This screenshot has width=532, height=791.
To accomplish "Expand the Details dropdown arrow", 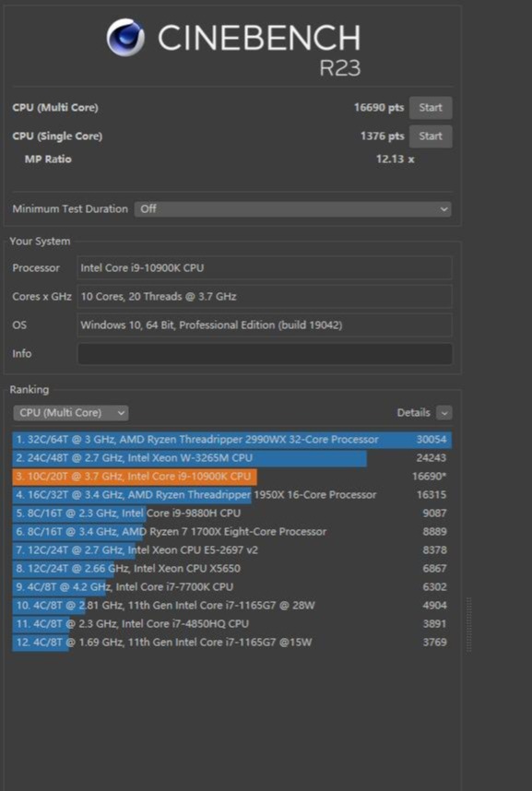I will (444, 413).
